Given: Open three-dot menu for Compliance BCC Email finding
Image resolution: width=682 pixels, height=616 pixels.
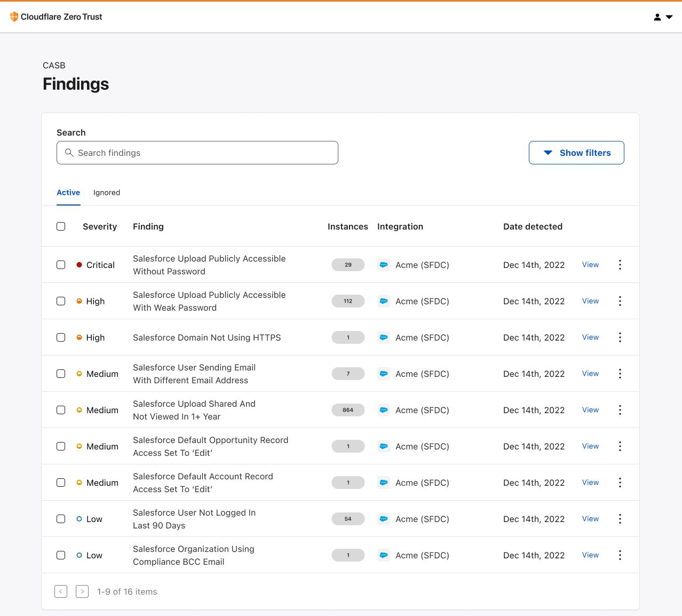Looking at the screenshot, I should tap(620, 555).
